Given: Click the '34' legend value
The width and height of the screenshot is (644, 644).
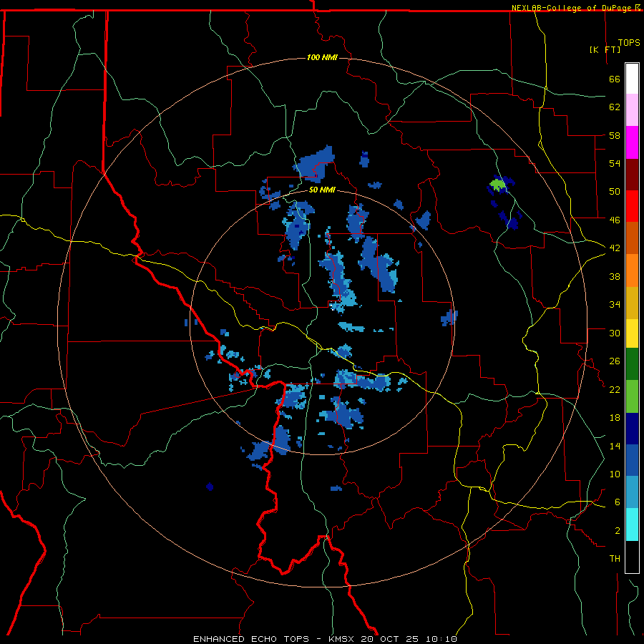Looking at the screenshot, I should (x=615, y=305).
